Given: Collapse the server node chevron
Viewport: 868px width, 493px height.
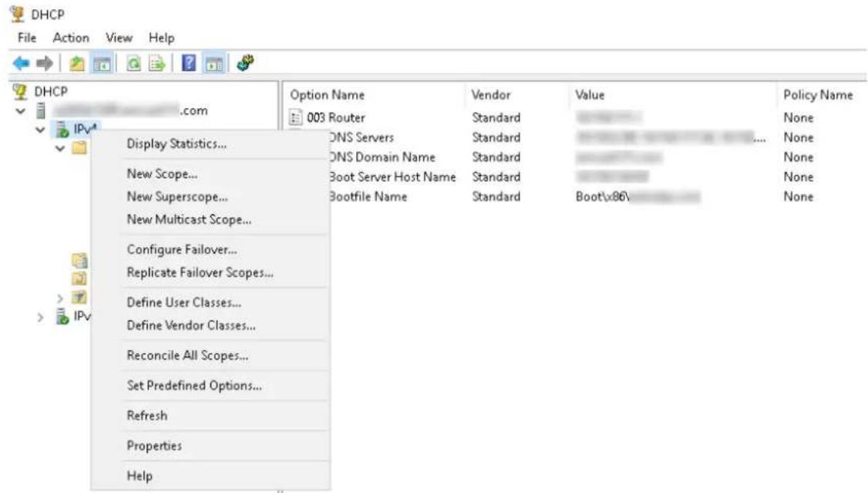Looking at the screenshot, I should (x=21, y=111).
